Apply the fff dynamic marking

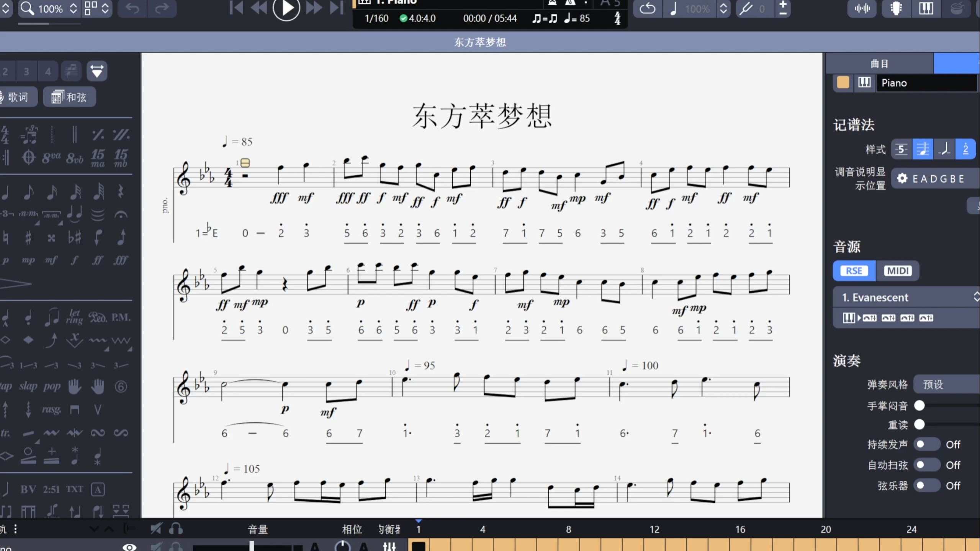121,260
